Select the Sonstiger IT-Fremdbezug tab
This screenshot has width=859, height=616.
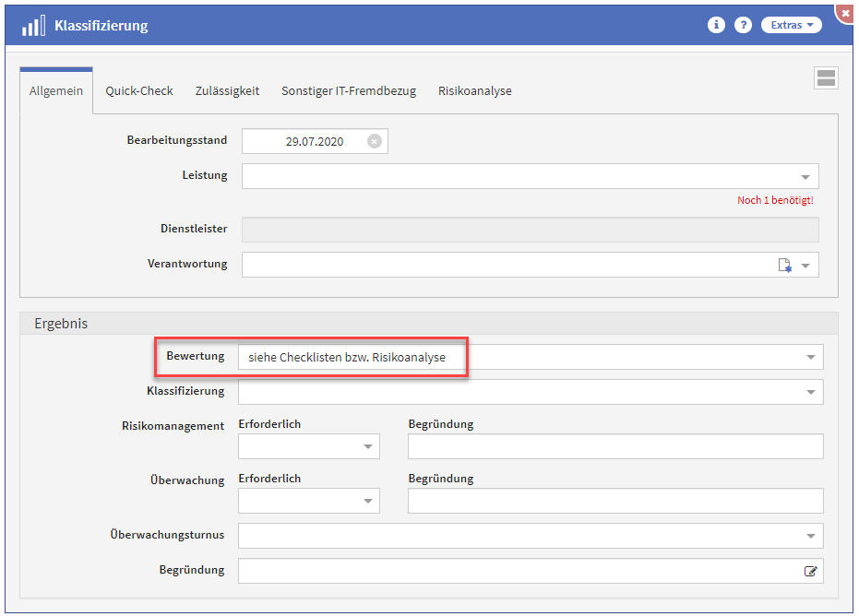coord(349,91)
